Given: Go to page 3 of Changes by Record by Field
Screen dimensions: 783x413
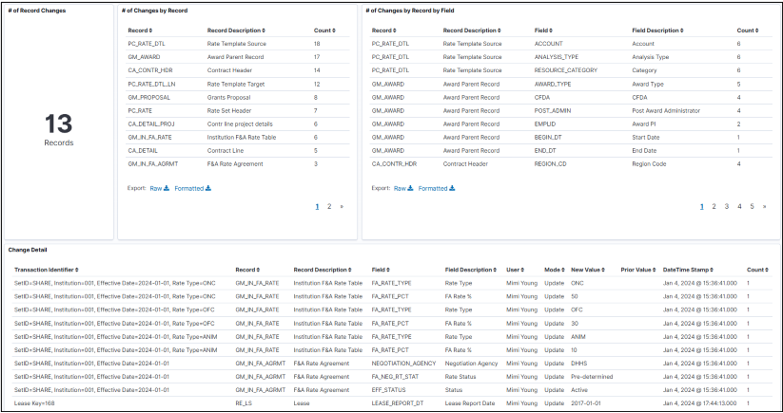Looking at the screenshot, I should (x=727, y=206).
